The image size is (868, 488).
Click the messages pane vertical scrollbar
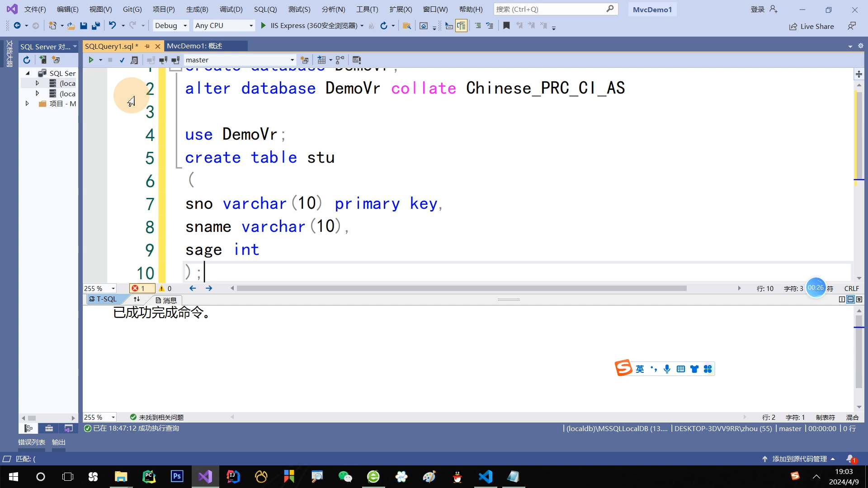coord(859,352)
